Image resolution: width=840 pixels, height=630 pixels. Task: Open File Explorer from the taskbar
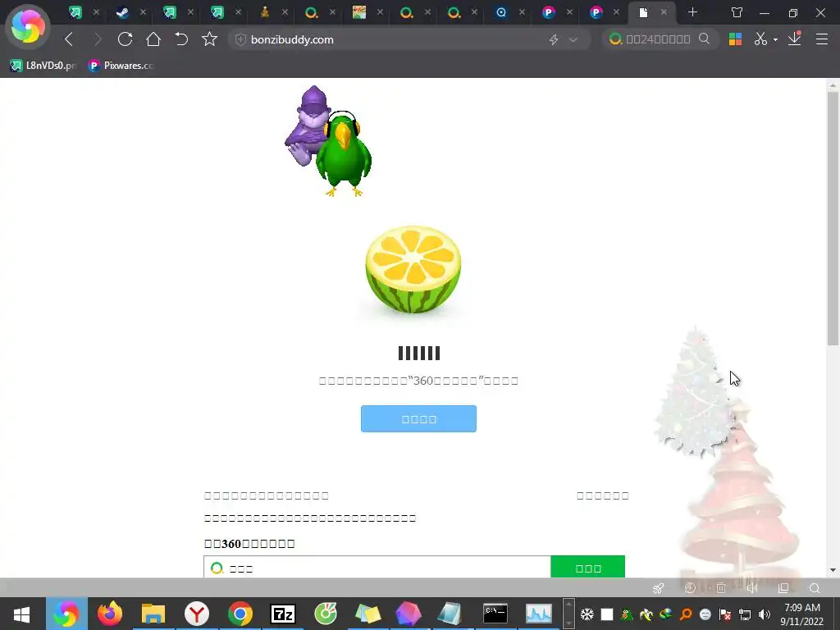(153, 614)
